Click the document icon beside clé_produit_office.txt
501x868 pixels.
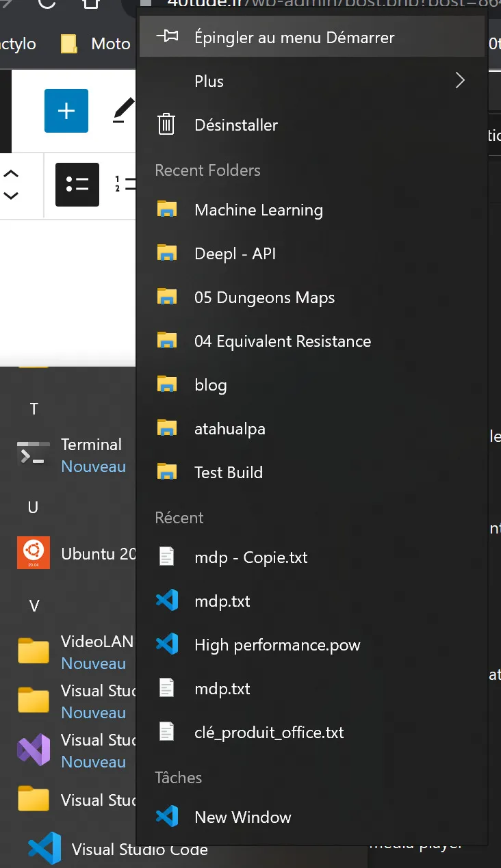pyautogui.click(x=166, y=732)
